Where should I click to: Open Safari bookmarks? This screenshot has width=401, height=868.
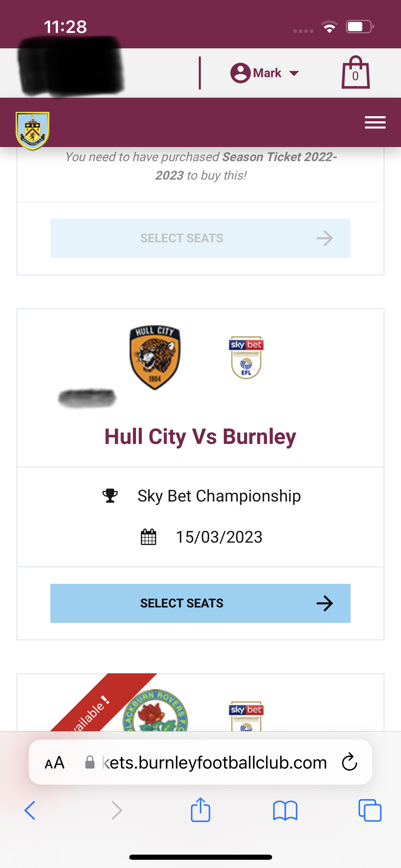click(x=285, y=810)
